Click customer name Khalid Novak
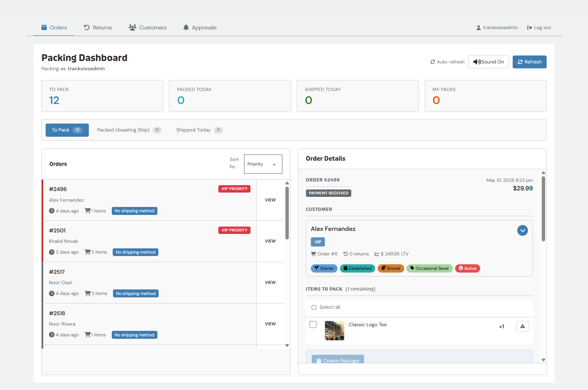This screenshot has width=588, height=390. pos(63,241)
